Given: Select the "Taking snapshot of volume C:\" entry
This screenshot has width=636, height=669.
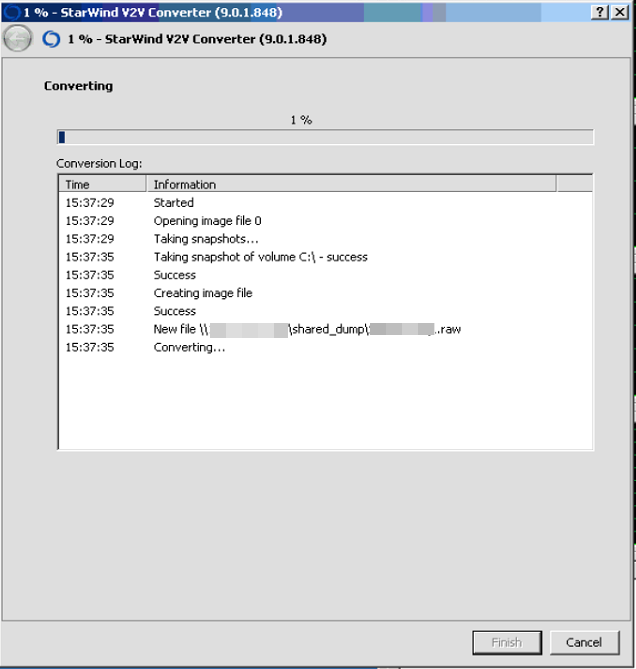Looking at the screenshot, I should (260, 257).
